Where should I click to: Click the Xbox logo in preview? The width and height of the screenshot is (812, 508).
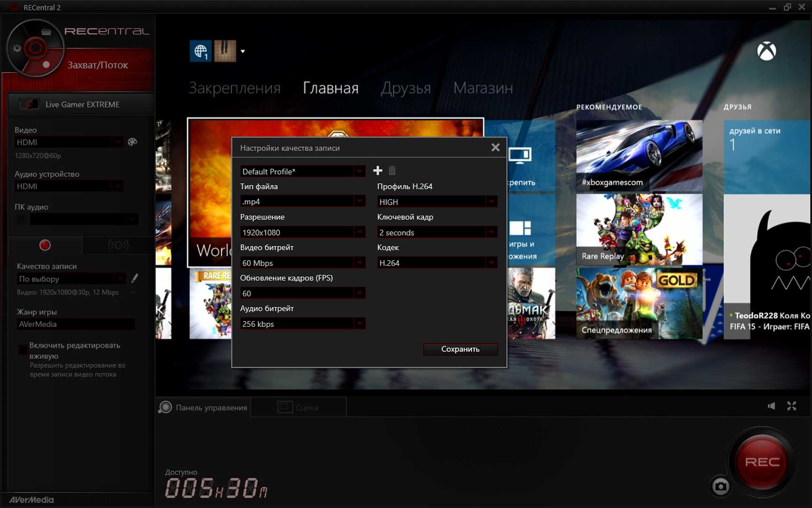[x=766, y=51]
